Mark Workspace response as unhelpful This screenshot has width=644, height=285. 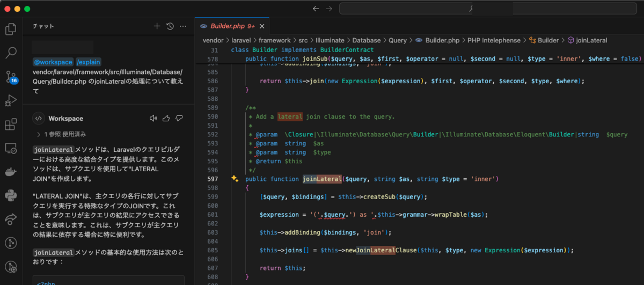coord(179,118)
